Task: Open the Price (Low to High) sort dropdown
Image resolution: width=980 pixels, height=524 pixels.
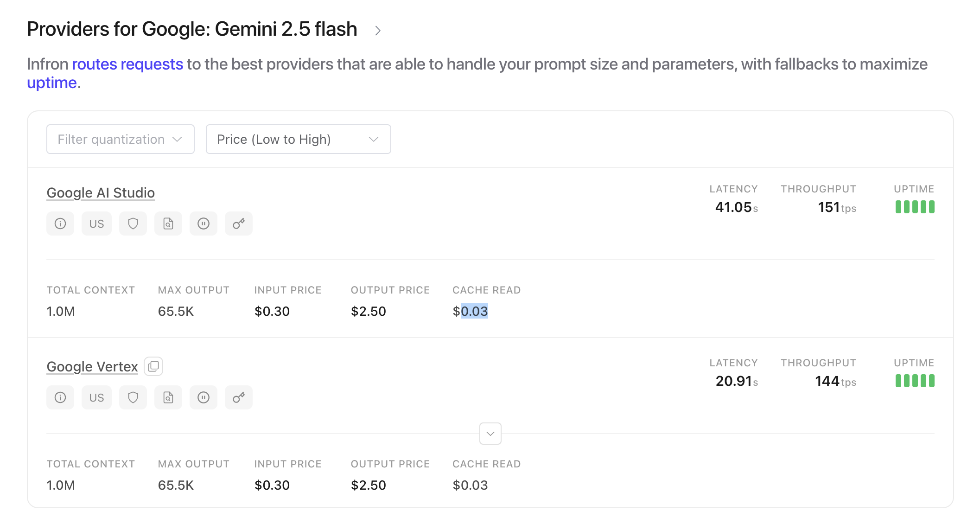Action: (298, 139)
